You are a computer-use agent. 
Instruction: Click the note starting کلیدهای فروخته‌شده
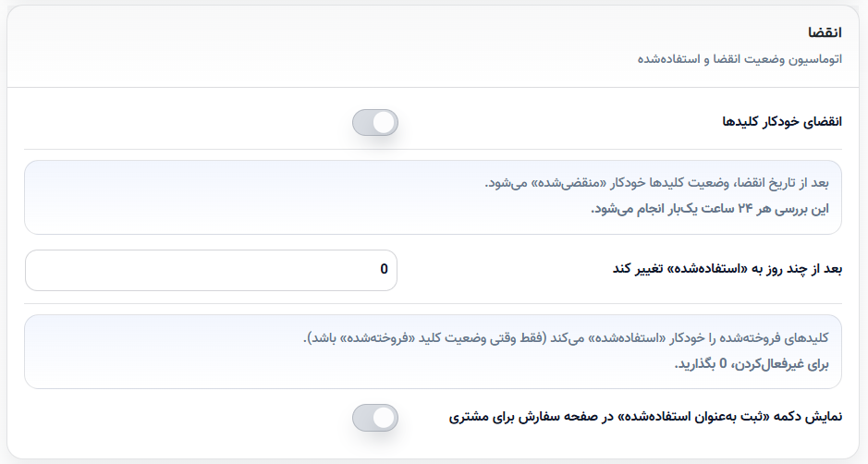pyautogui.click(x=566, y=337)
